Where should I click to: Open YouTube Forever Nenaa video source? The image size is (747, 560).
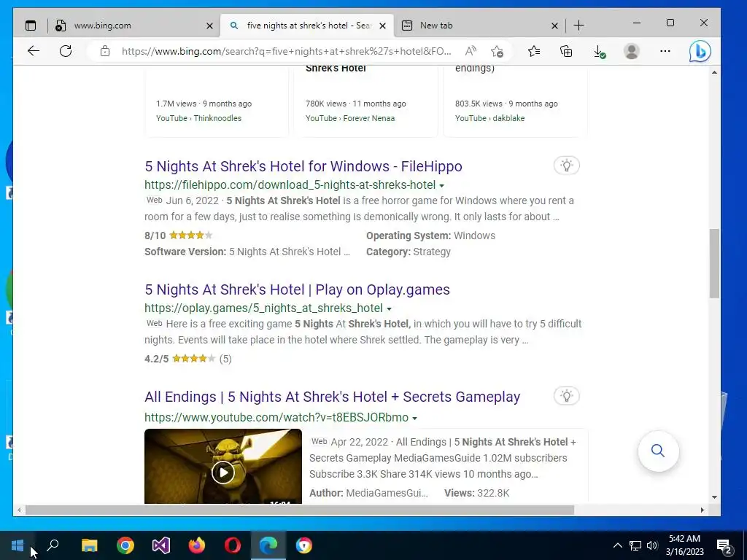pos(350,118)
